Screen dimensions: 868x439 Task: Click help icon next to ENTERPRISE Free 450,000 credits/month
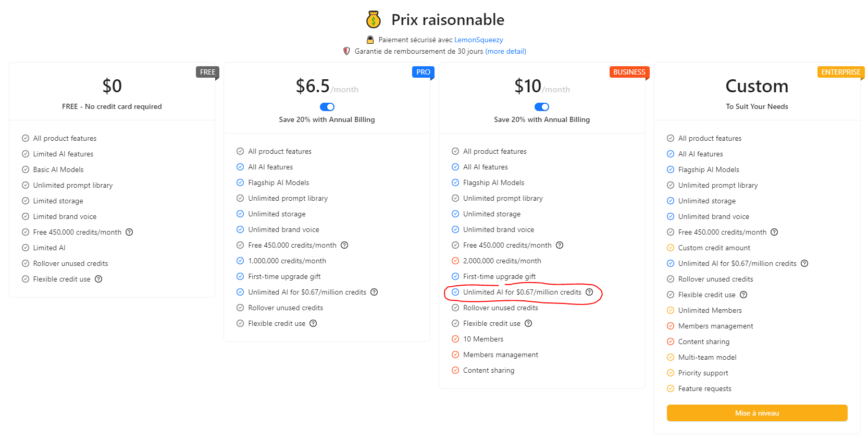coord(774,232)
